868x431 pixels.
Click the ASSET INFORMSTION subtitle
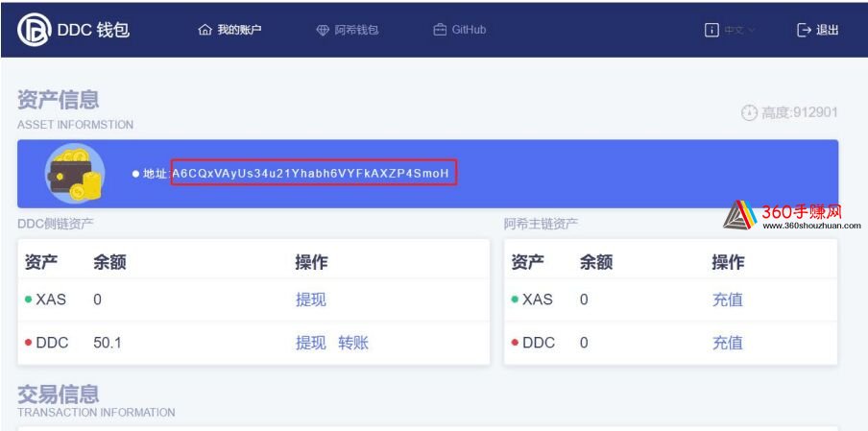(x=75, y=125)
